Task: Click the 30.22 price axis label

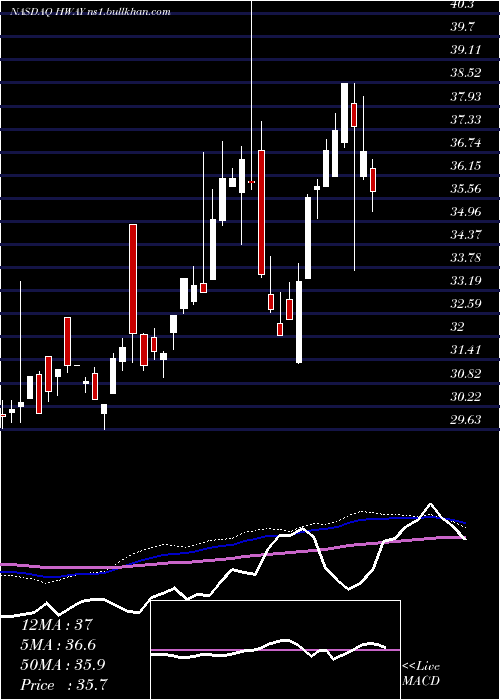Action: (x=466, y=396)
